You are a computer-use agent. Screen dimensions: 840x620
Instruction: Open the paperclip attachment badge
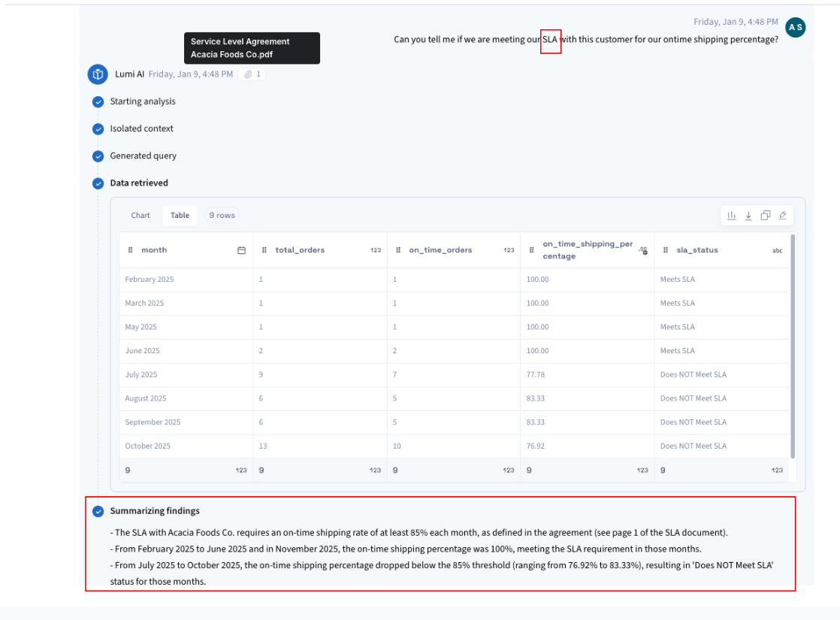[252, 74]
